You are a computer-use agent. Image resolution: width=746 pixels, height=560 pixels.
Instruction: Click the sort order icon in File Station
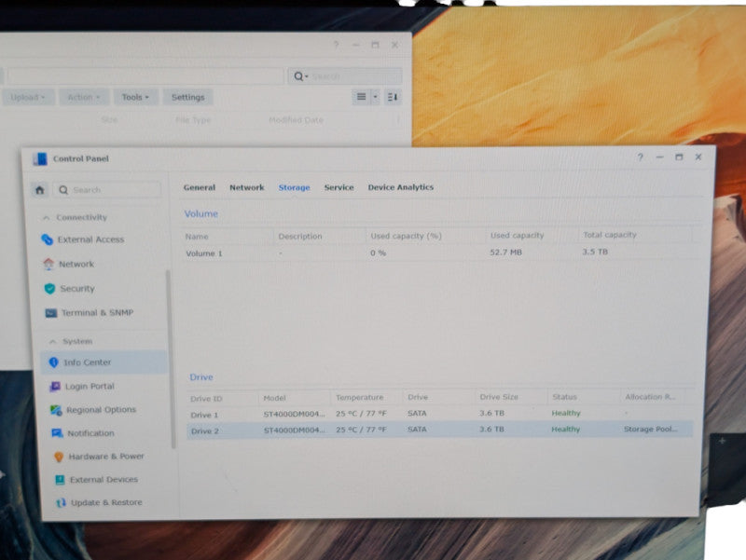pos(393,97)
